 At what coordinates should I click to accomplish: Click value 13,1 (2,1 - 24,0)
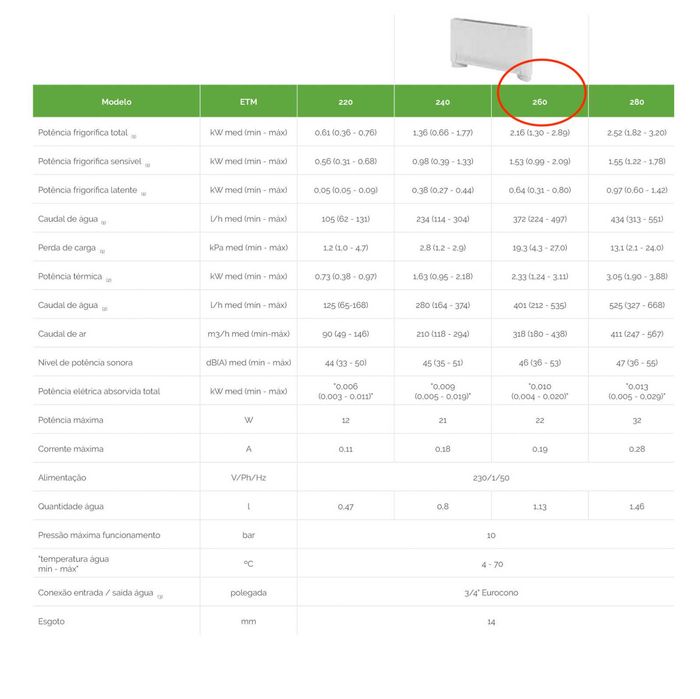[x=637, y=248]
